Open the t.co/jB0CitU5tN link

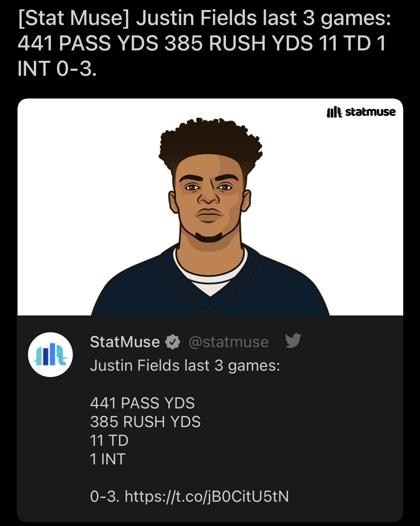tap(207, 497)
